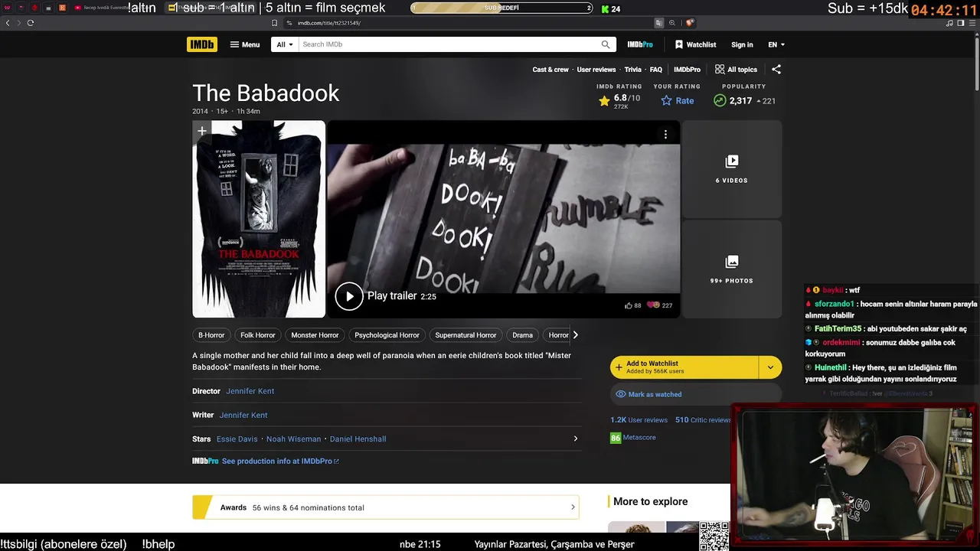This screenshot has height=551, width=980.
Task: Open Daniel Henshall's page
Action: point(358,439)
